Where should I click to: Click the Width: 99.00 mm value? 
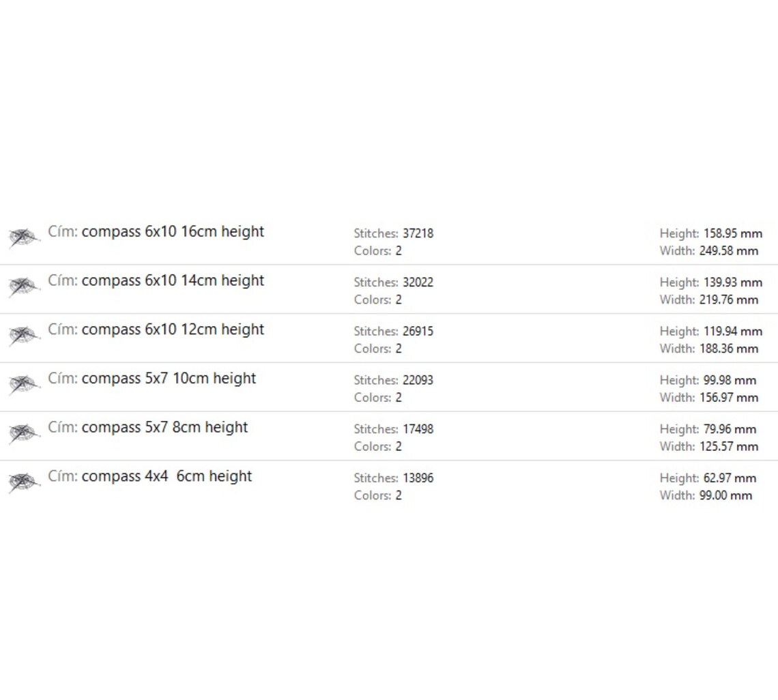pos(725,496)
